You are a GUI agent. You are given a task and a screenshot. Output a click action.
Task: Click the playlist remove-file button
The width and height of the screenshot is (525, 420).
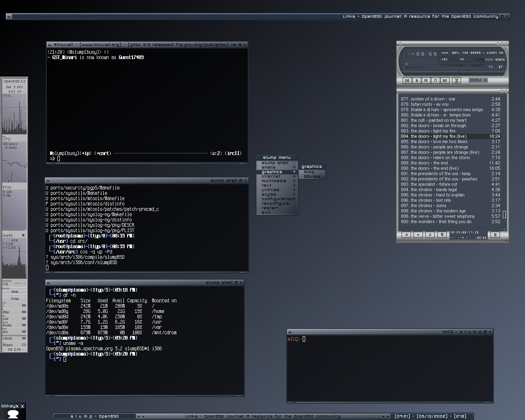pos(418,235)
